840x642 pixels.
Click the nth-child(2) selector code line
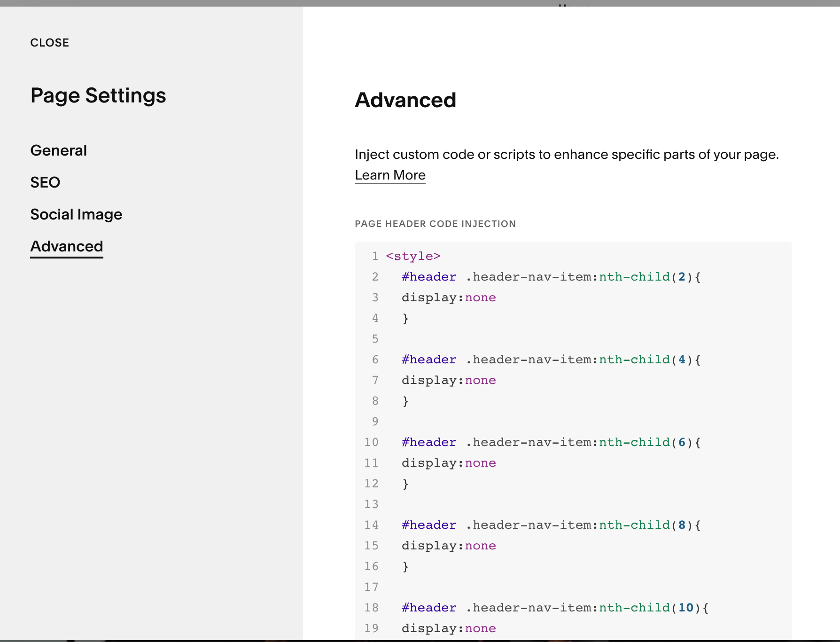pos(551,277)
